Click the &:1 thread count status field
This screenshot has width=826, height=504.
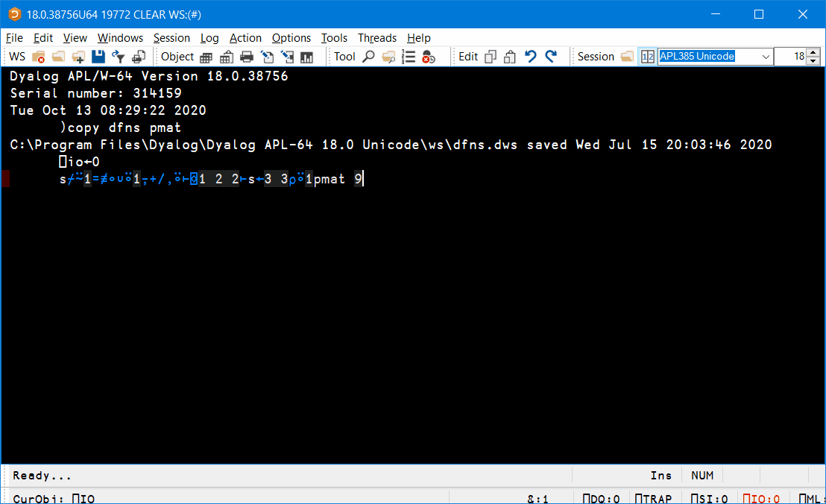point(537,498)
